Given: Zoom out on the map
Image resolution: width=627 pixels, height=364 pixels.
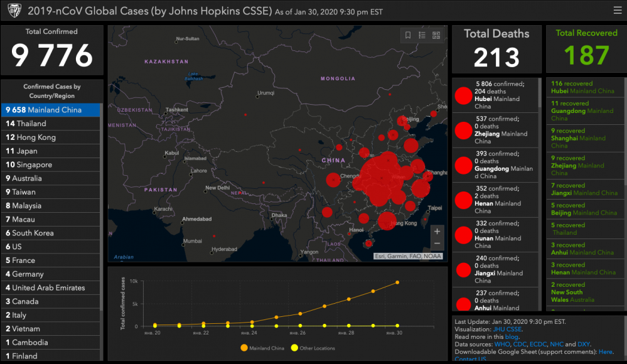Looking at the screenshot, I should pyautogui.click(x=437, y=244).
